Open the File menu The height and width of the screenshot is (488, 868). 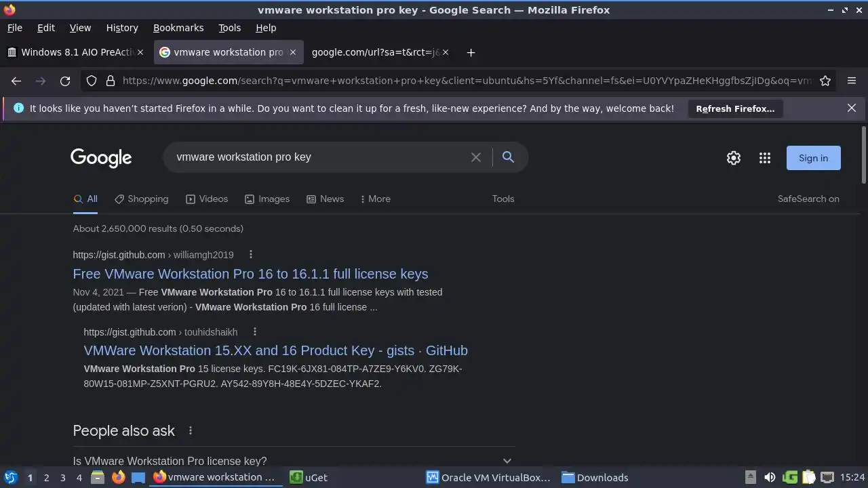(14, 28)
